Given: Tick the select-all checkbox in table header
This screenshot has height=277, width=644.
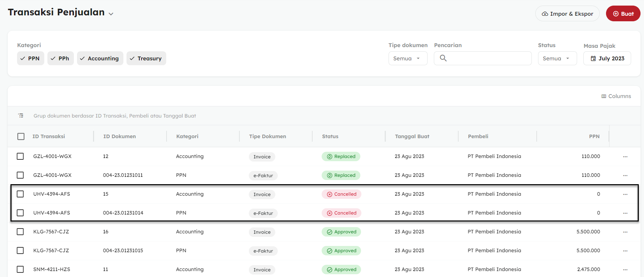Looking at the screenshot, I should click(x=21, y=136).
